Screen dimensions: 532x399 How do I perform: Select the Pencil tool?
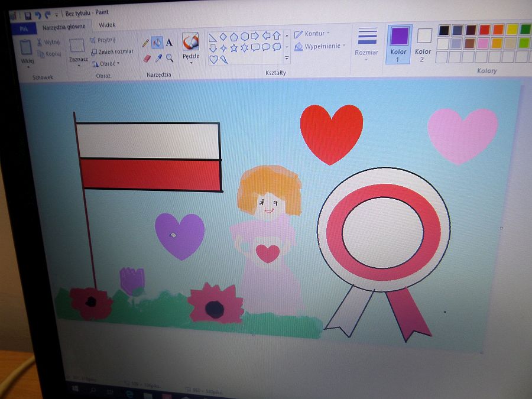click(145, 43)
